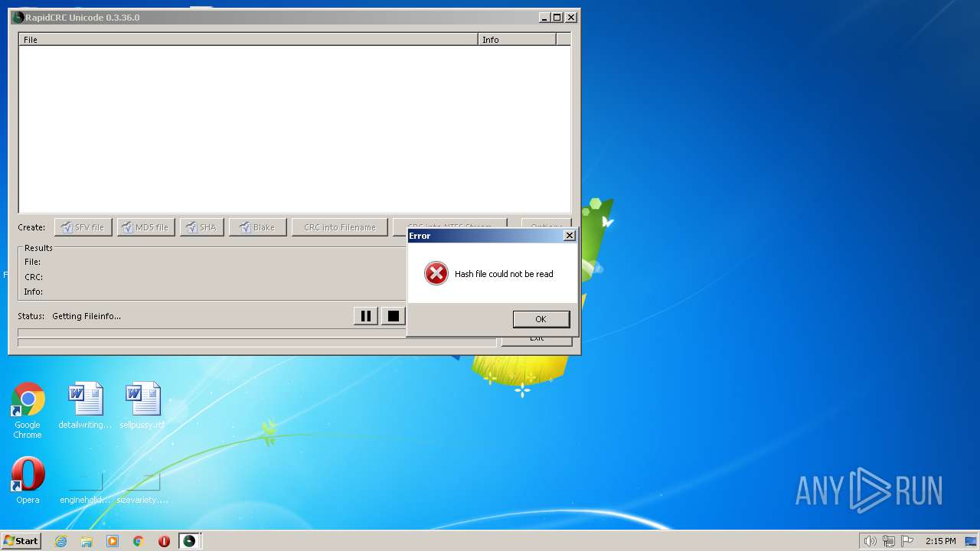Open the Start menu
Viewport: 980px width, 551px height.
point(21,541)
